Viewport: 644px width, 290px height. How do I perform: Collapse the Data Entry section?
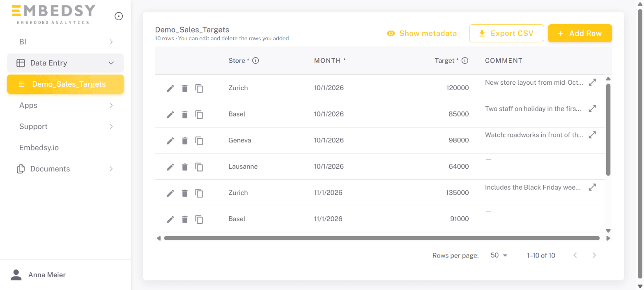point(65,63)
